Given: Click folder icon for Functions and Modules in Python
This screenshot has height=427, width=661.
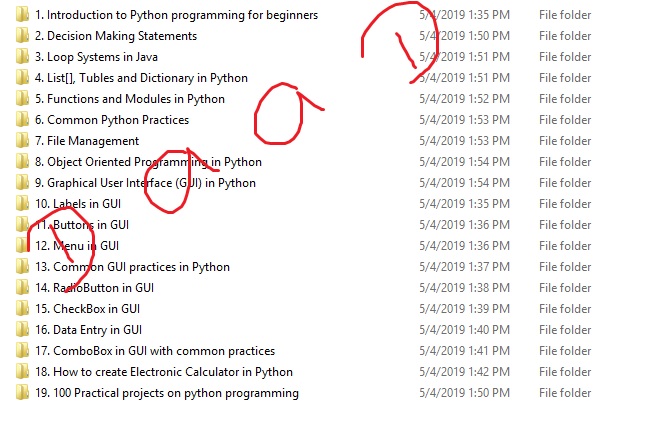Looking at the screenshot, I should tap(22, 99).
